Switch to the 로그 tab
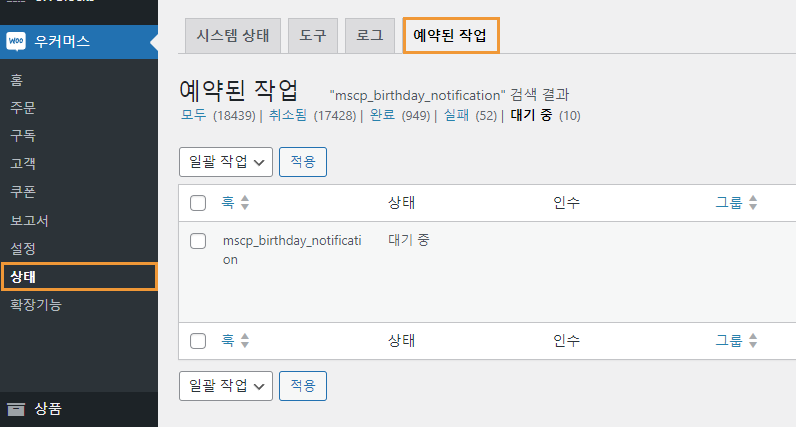Viewport: 796px width, 427px height. [370, 36]
